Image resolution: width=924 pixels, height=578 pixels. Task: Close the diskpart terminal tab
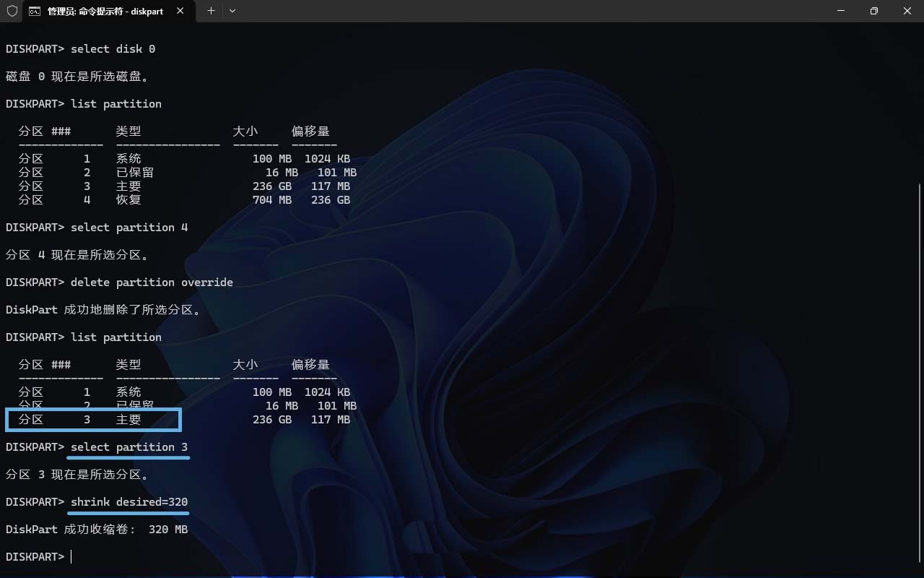coord(180,11)
